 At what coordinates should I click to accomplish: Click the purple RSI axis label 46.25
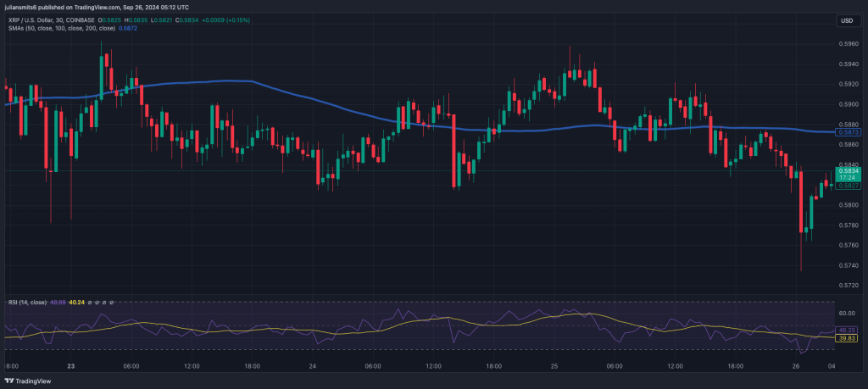pyautogui.click(x=848, y=330)
